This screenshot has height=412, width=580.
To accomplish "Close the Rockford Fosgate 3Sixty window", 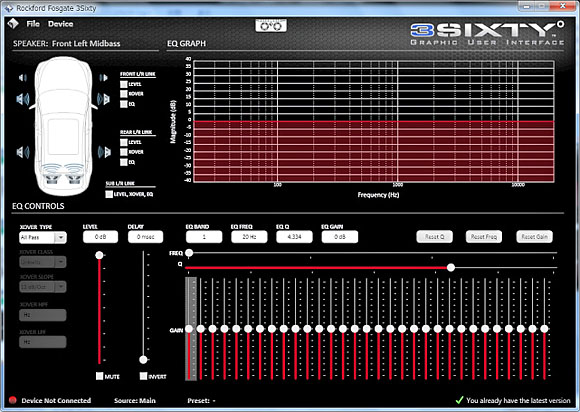I will click(563, 6).
